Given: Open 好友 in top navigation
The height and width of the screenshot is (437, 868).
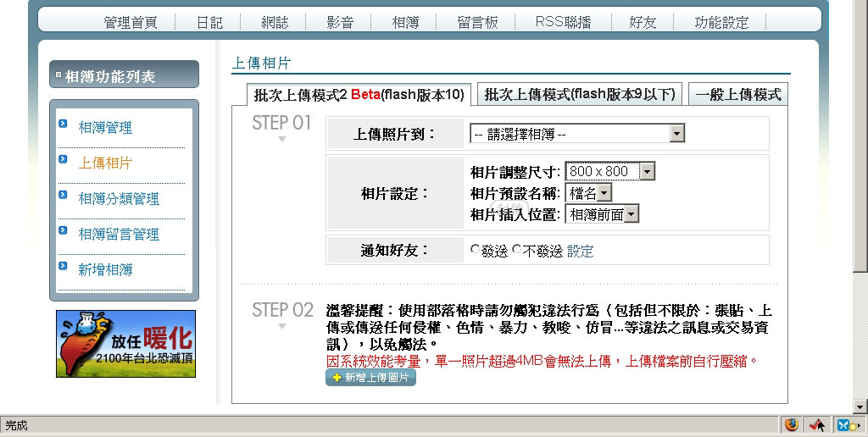Looking at the screenshot, I should pyautogui.click(x=643, y=23).
